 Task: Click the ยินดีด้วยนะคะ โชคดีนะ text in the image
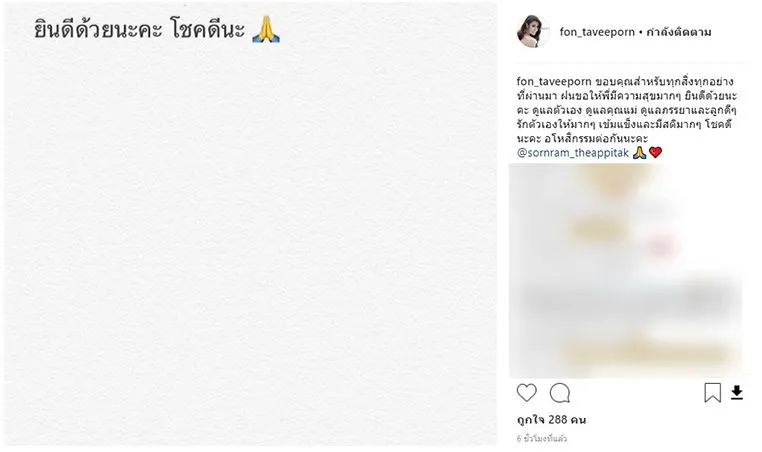tap(139, 30)
